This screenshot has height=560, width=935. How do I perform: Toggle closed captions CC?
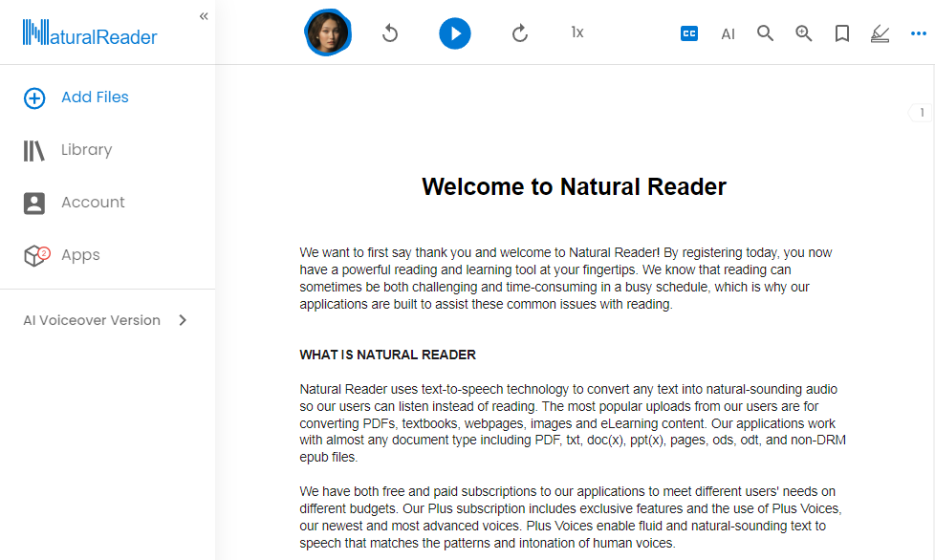689,33
